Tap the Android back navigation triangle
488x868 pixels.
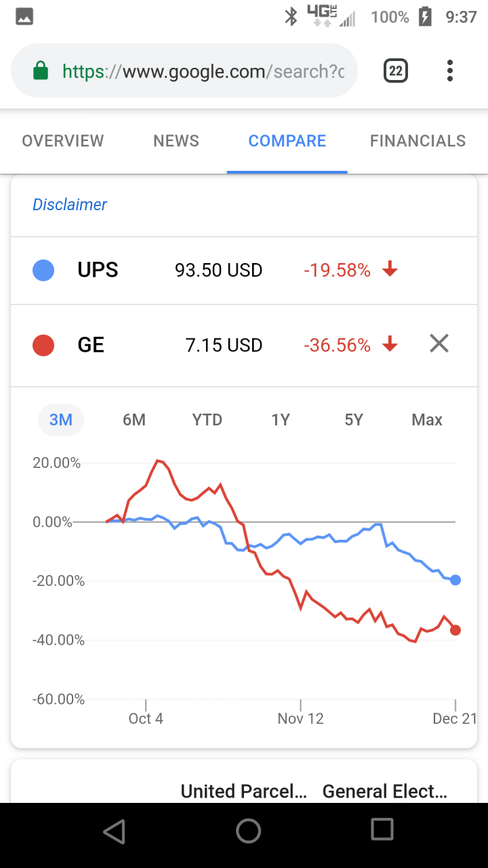pos(114,831)
